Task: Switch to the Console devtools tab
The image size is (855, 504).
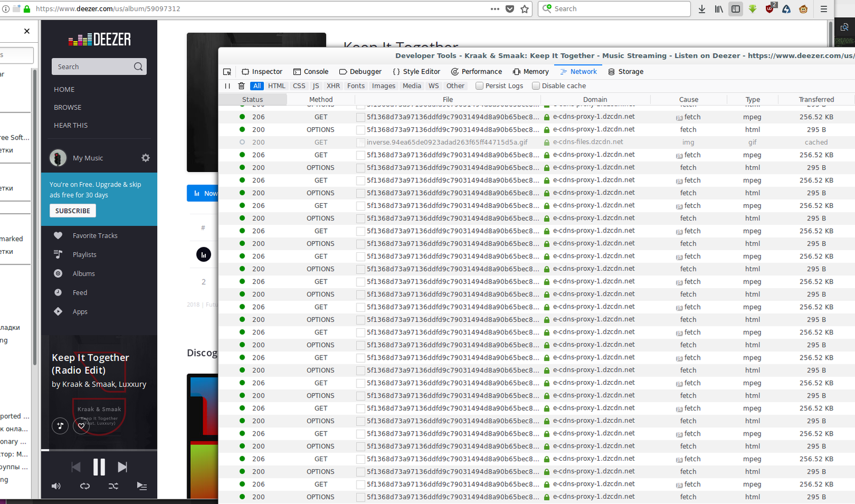Action: point(310,72)
